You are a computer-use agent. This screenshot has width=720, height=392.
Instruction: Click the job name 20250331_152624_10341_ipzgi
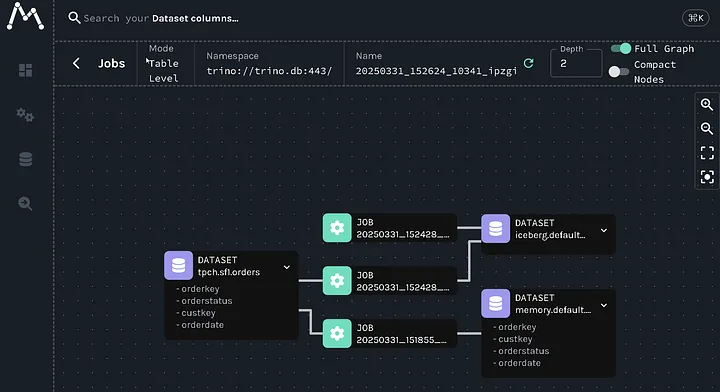(436, 71)
